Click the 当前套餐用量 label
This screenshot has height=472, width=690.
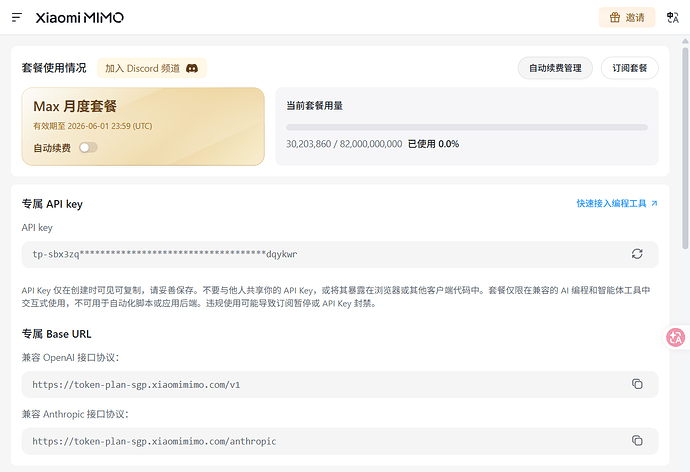(x=315, y=106)
